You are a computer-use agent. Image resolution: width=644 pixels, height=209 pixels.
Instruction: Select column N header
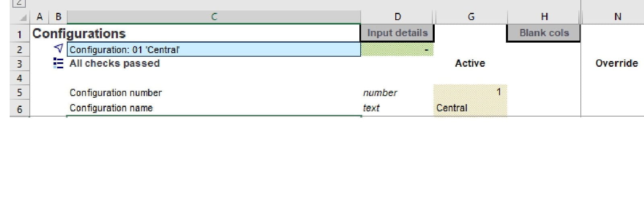tap(617, 16)
